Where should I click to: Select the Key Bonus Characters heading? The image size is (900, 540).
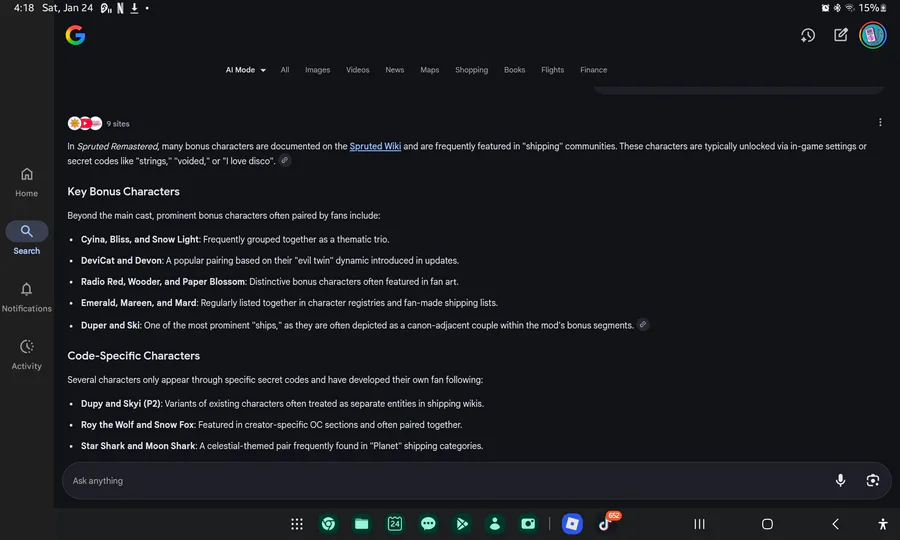coord(123,192)
